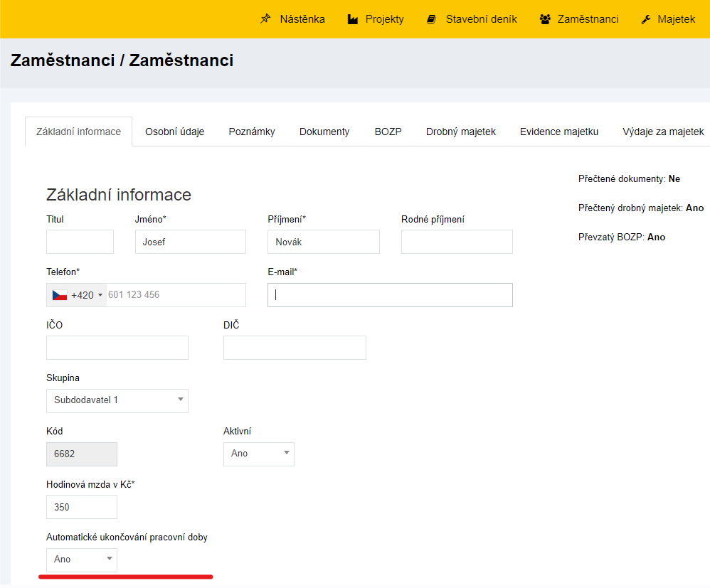Click the E-mail input field

point(390,295)
